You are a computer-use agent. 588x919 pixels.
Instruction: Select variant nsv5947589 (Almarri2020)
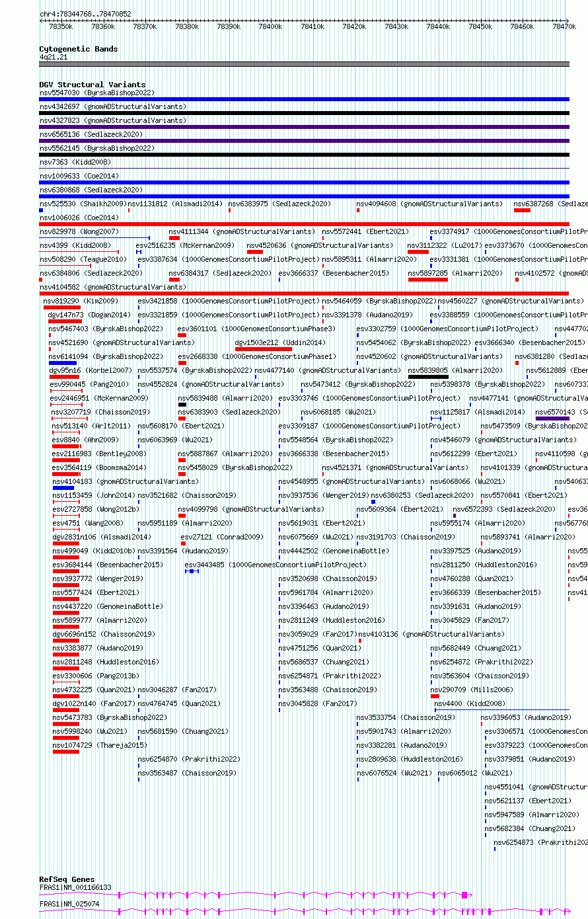[x=532, y=815]
